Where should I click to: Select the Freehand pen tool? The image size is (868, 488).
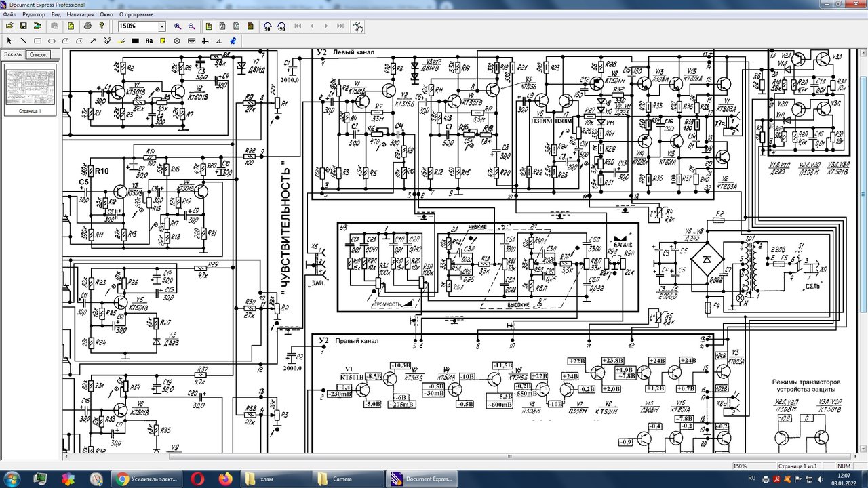pos(107,41)
